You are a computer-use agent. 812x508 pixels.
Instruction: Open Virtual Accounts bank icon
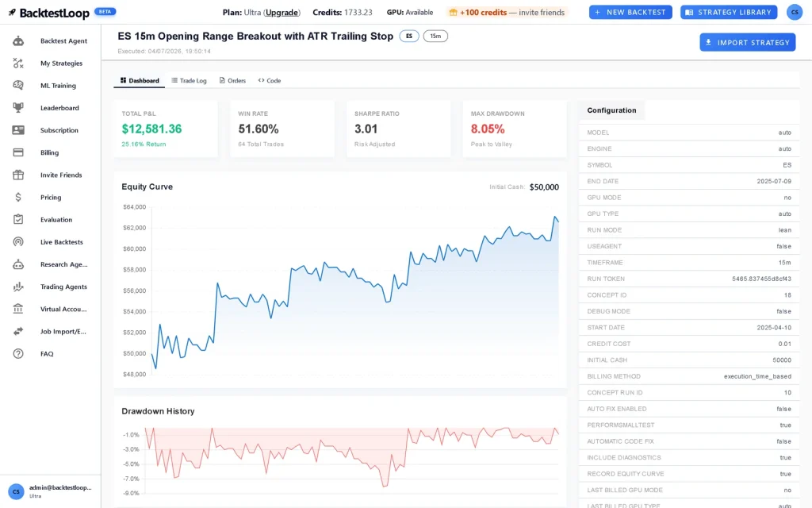[18, 309]
